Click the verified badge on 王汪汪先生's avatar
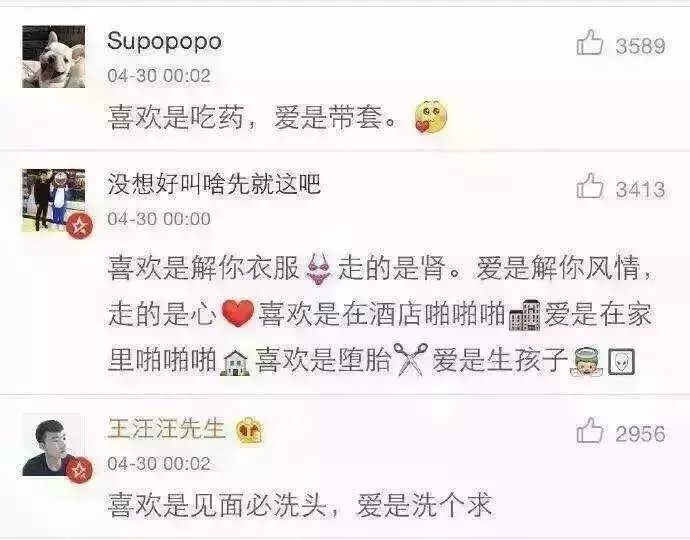690x540 pixels. pos(80,470)
